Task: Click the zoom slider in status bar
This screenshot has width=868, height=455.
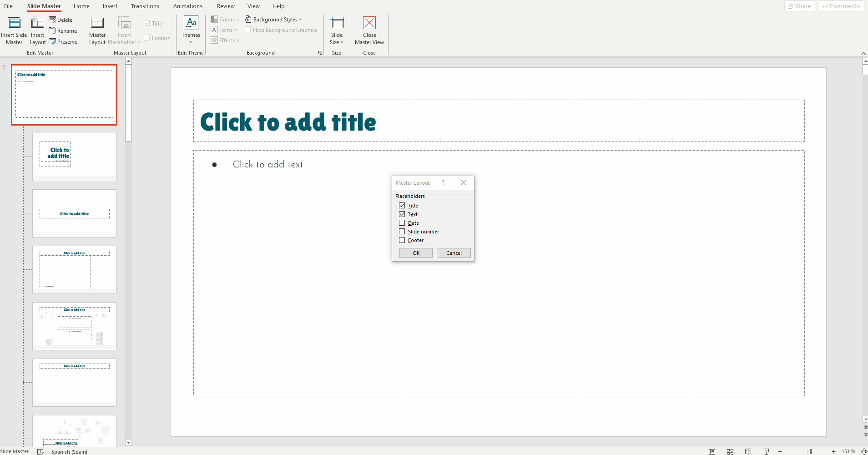Action: point(811,451)
